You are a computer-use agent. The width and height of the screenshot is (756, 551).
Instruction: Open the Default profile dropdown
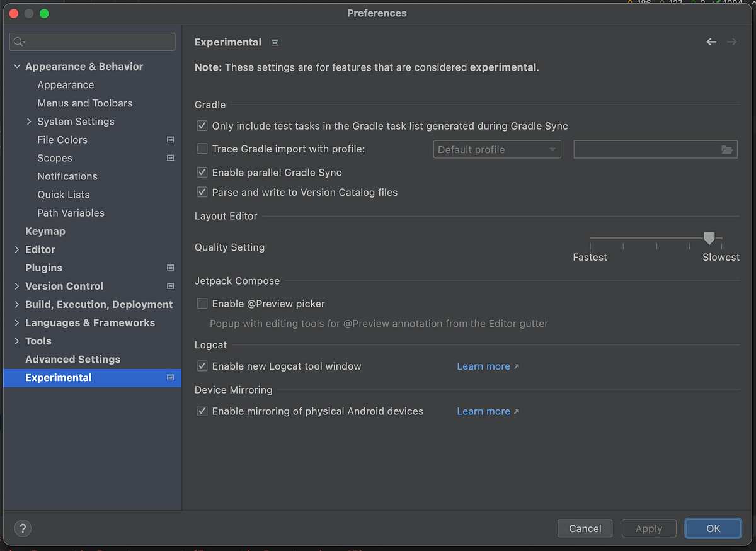[496, 149]
